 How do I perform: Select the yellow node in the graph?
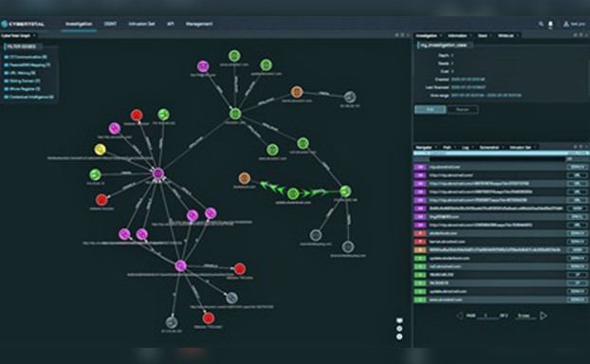100,149
